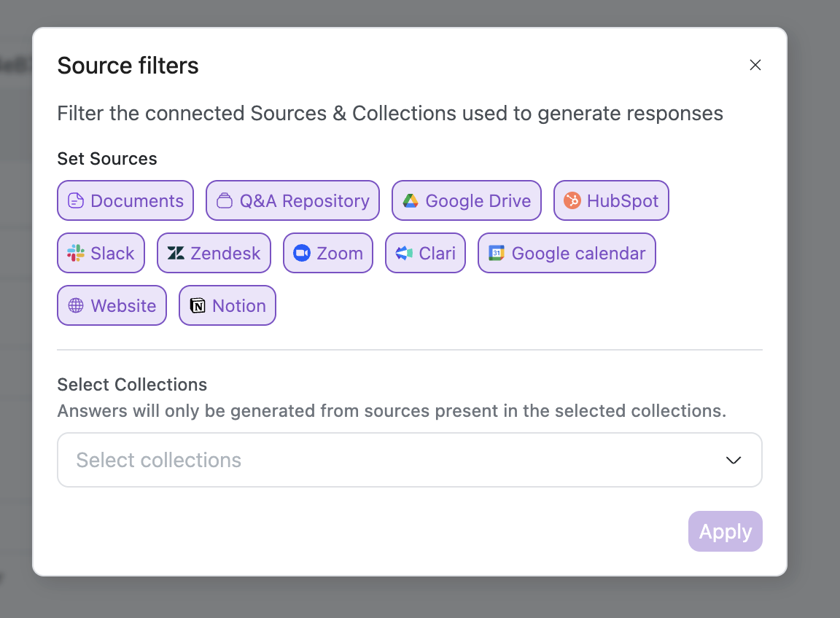Screen dimensions: 840x618
Task: Click the orange HubSpot logo icon
Action: click(572, 201)
